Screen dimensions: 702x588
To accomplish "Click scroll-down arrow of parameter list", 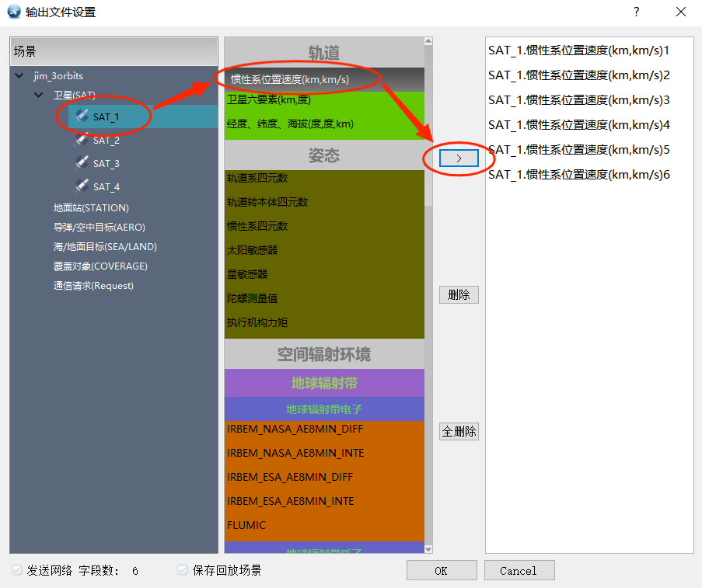I will [x=428, y=549].
